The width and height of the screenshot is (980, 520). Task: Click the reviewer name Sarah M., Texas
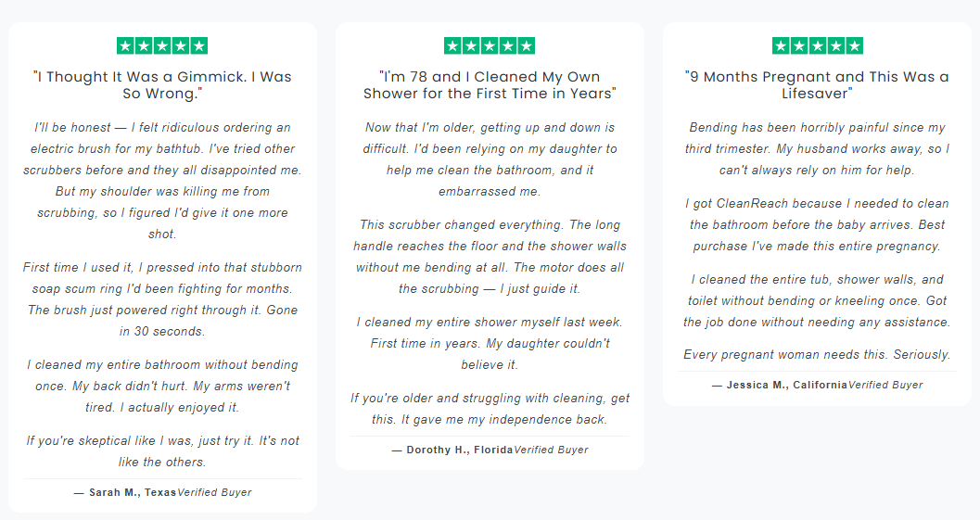click(129, 492)
